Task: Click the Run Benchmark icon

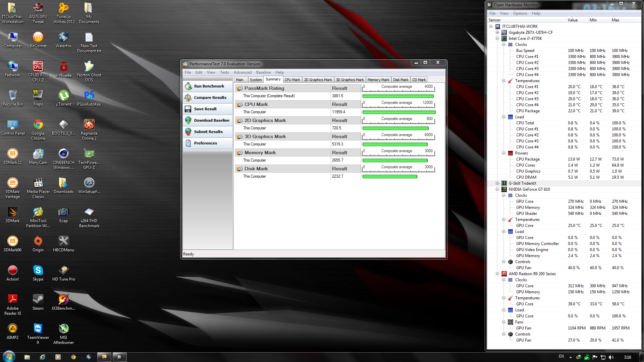Action: click(x=188, y=86)
